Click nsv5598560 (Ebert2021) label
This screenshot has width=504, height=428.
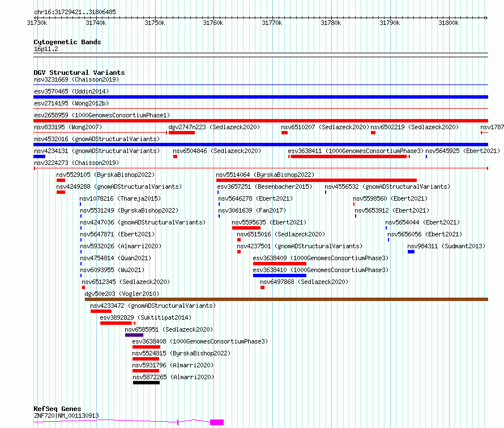(x=390, y=198)
